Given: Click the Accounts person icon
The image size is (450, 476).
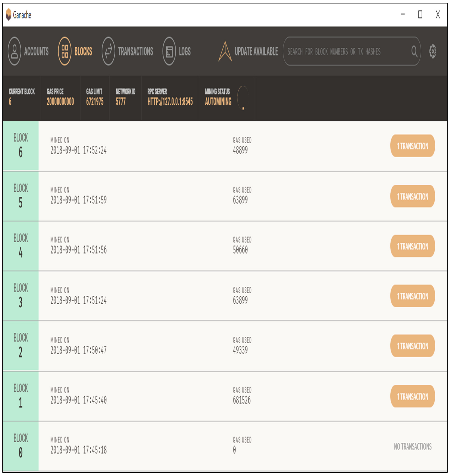Looking at the screenshot, I should [14, 51].
